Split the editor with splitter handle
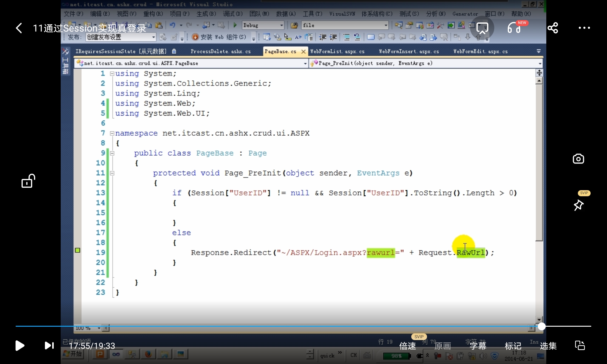Viewport: 607px width, 364px height. point(539,72)
